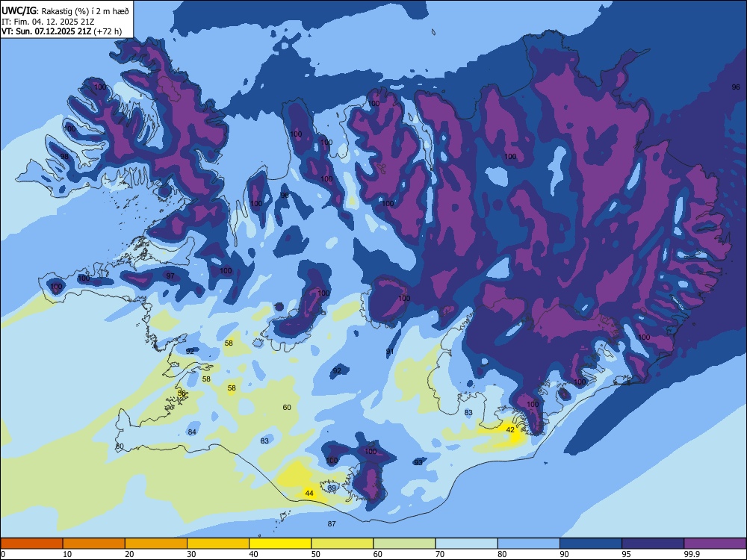Screen dimensions: 747x560
Task: Select the orange 10–20 legend color box
Action: coord(94,544)
